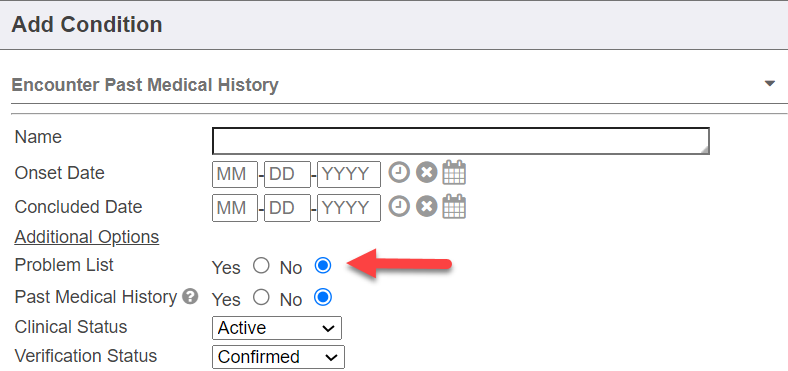Image resolution: width=788 pixels, height=371 pixels.
Task: Select No for Past Medical History
Action: (x=323, y=298)
